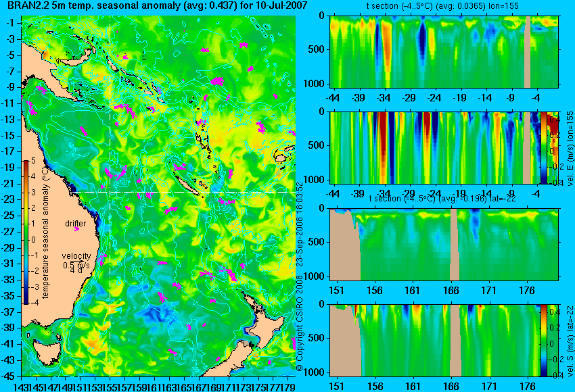Viewport: 575px width, 392px height.
Task: Click the temperature seasonal anomaly color bar
Action: 26,232
